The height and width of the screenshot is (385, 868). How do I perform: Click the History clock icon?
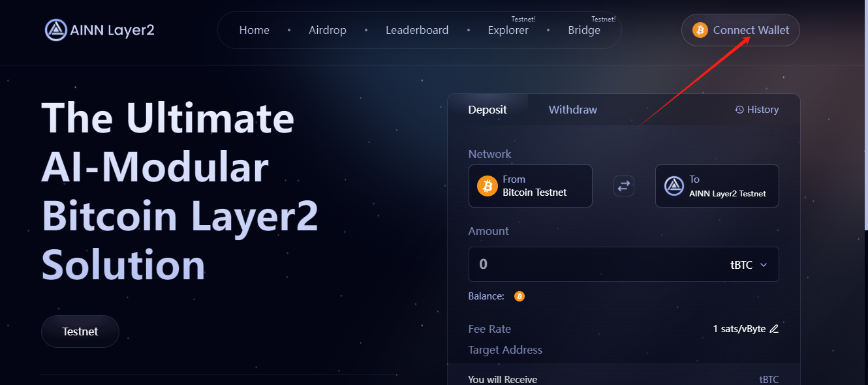coord(739,110)
